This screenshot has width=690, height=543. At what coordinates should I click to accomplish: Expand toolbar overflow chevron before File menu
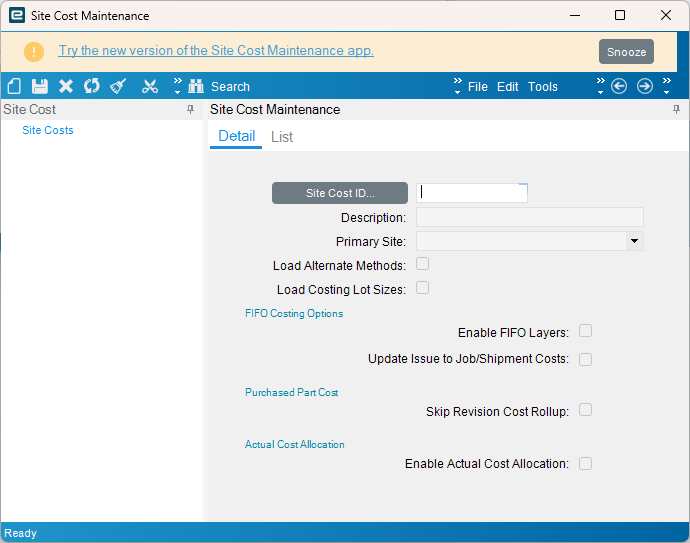[x=458, y=86]
